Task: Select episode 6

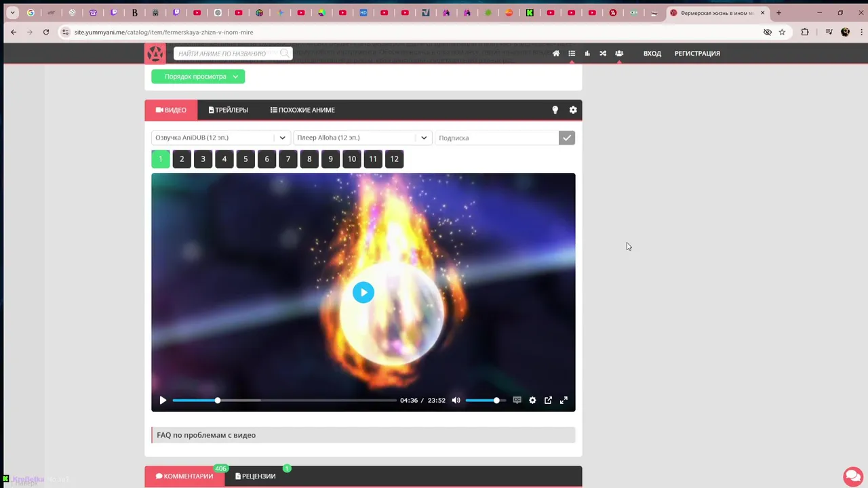Action: click(267, 159)
